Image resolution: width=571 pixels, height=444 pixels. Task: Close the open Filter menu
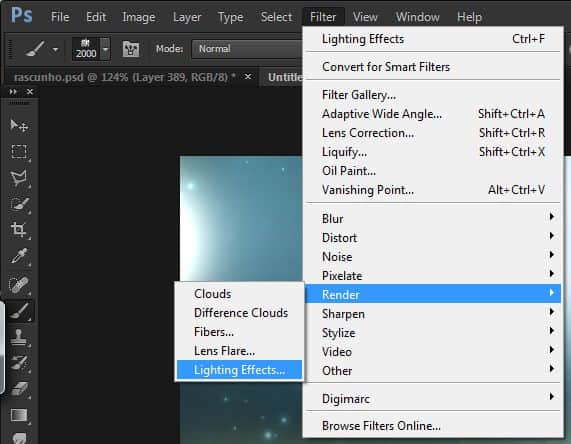[323, 17]
